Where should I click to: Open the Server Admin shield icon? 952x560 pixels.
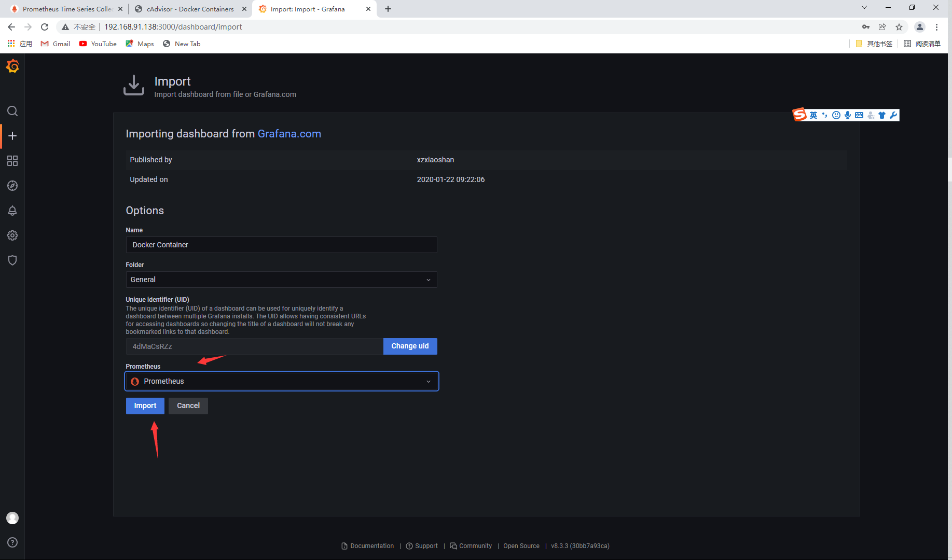coord(12,260)
